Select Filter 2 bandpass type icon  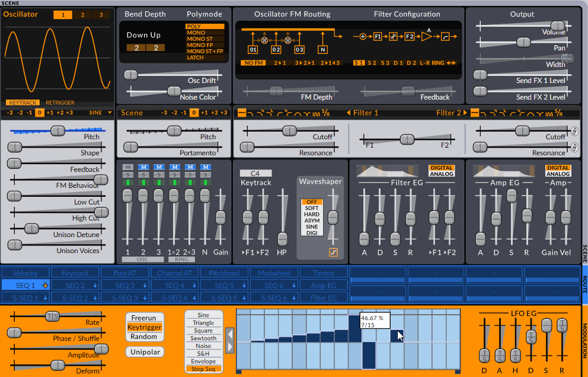click(531, 113)
